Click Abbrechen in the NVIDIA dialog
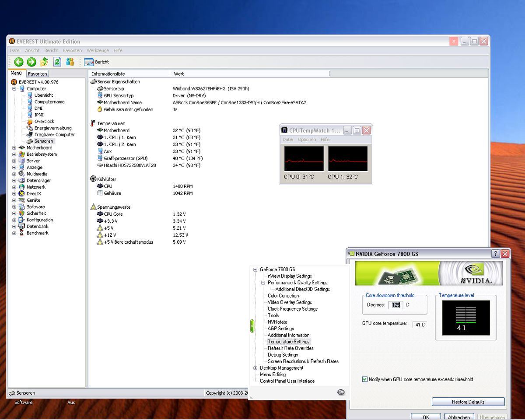Screen dimensions: 525x420 (459, 417)
